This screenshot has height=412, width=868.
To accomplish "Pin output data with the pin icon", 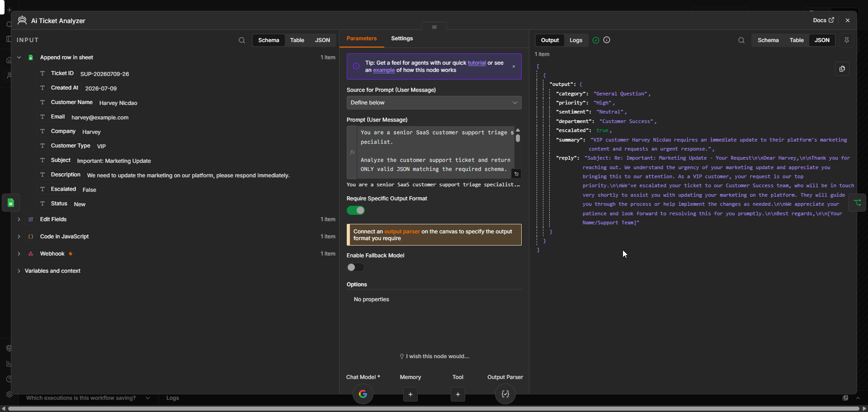I will pos(847,40).
